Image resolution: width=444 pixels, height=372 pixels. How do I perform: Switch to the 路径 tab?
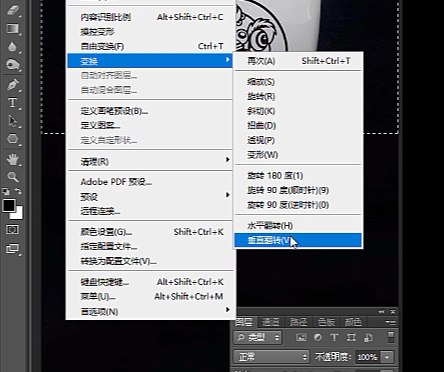tap(298, 322)
